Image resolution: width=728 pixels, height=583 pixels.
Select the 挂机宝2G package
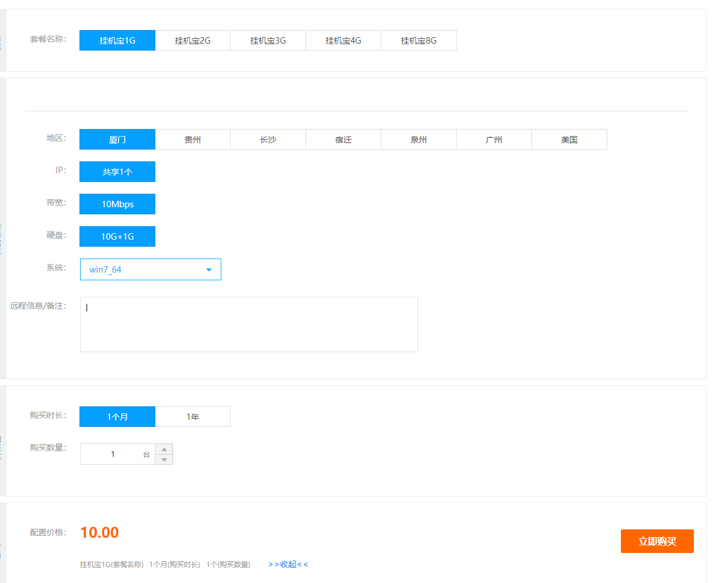192,41
